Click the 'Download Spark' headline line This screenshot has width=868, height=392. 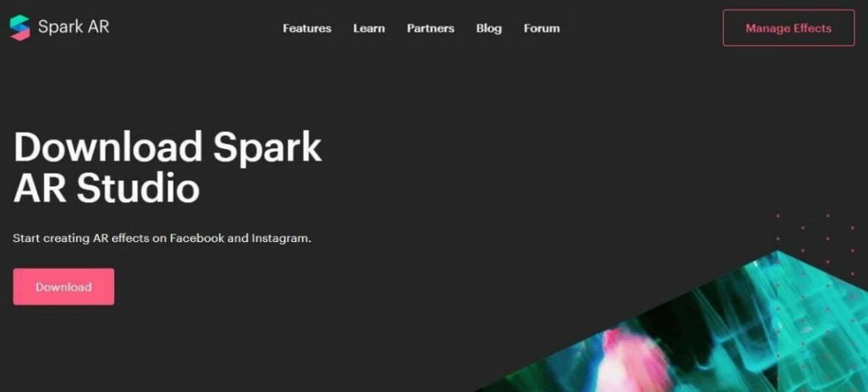167,147
